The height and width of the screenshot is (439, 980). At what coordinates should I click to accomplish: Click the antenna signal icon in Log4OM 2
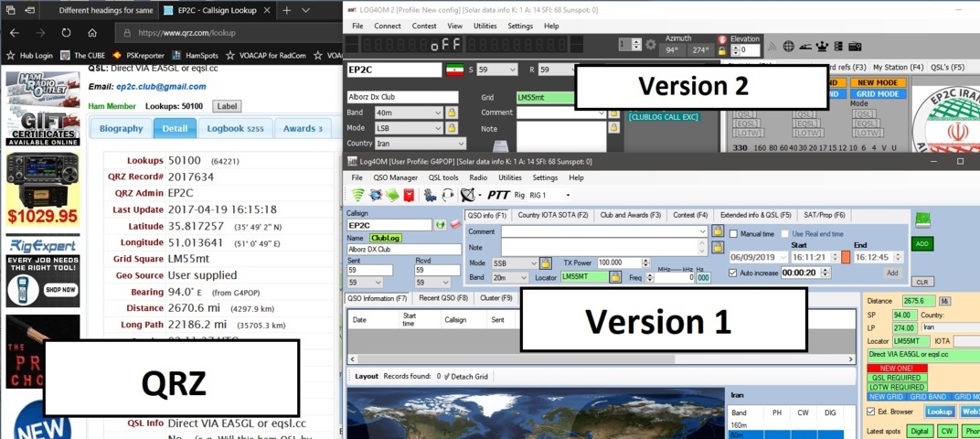pos(772,46)
